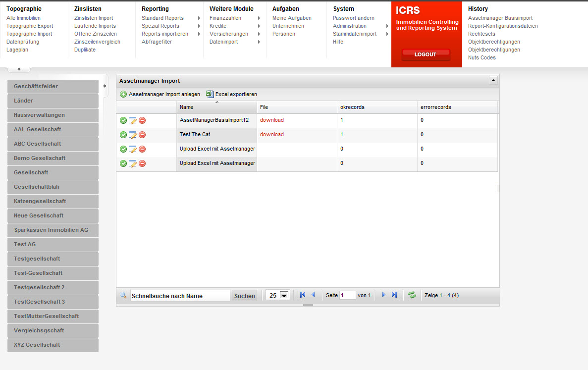Open Assetmanager Basisimport history entry
The height and width of the screenshot is (370, 588).
point(500,18)
